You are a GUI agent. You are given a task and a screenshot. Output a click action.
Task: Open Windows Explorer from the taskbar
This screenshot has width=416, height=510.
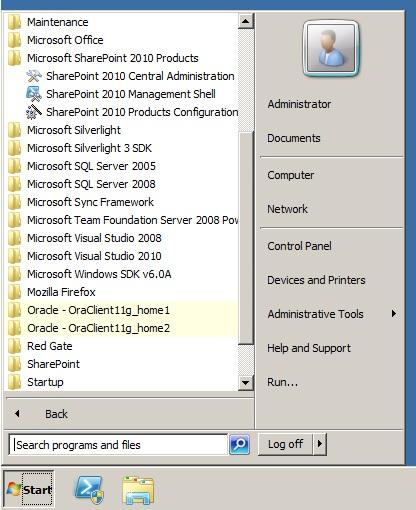(x=138, y=490)
